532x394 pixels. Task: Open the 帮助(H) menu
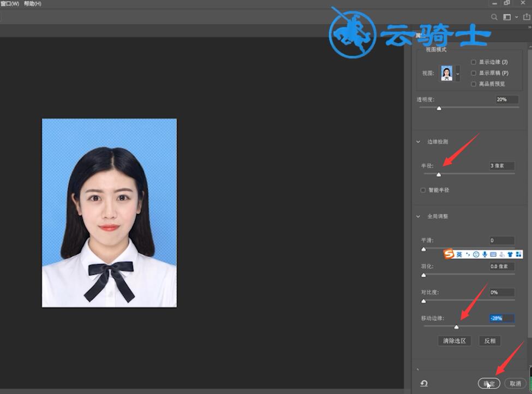click(33, 3)
